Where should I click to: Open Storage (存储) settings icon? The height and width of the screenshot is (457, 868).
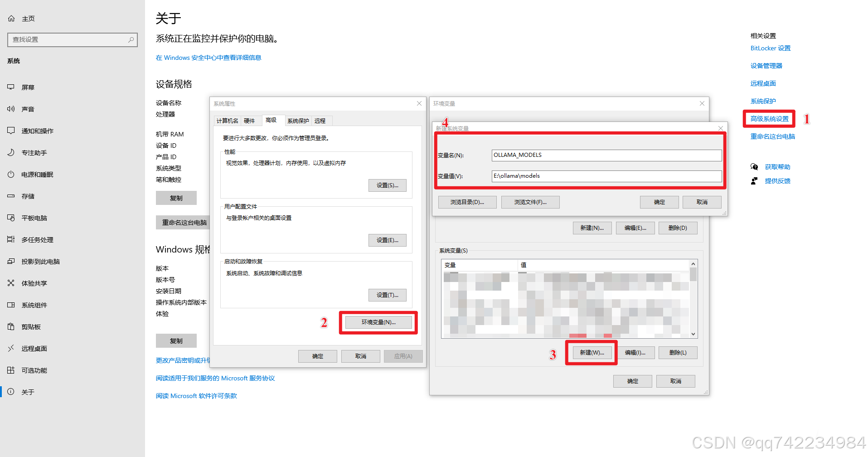(x=11, y=196)
